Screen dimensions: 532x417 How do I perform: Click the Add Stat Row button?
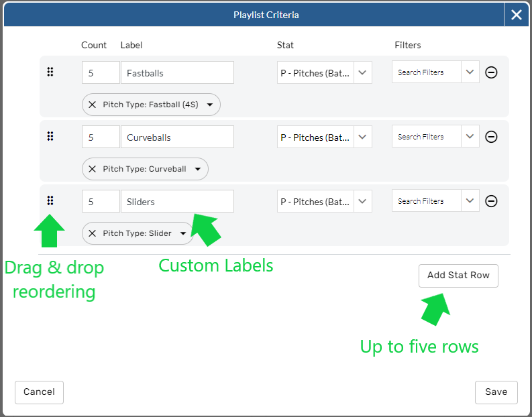point(458,276)
